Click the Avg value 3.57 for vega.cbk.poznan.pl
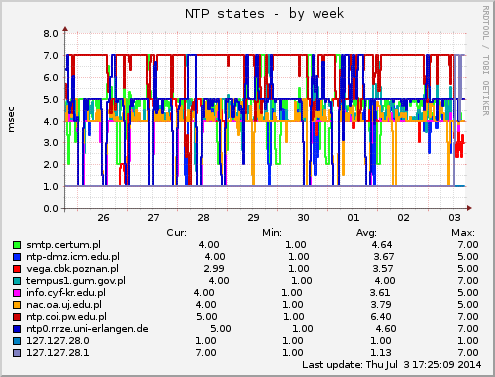 click(x=383, y=269)
